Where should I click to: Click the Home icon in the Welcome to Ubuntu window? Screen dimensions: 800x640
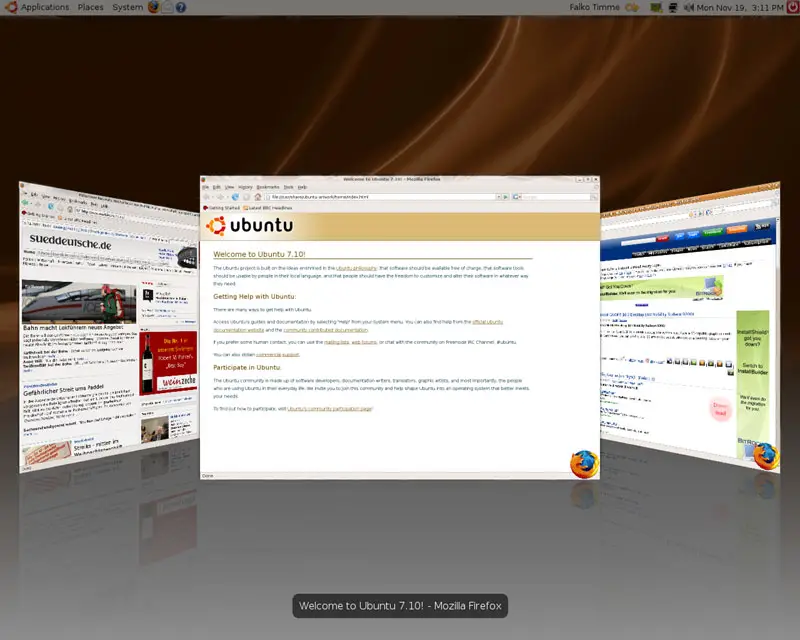258,197
